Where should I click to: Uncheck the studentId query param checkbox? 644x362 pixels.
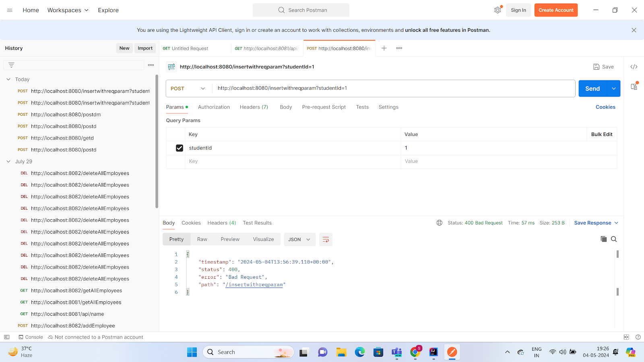pyautogui.click(x=180, y=148)
